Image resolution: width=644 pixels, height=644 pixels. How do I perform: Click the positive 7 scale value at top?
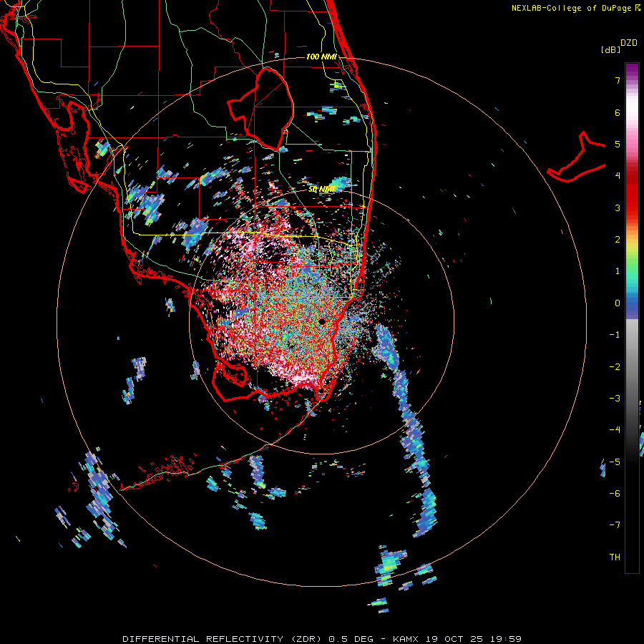coord(618,80)
